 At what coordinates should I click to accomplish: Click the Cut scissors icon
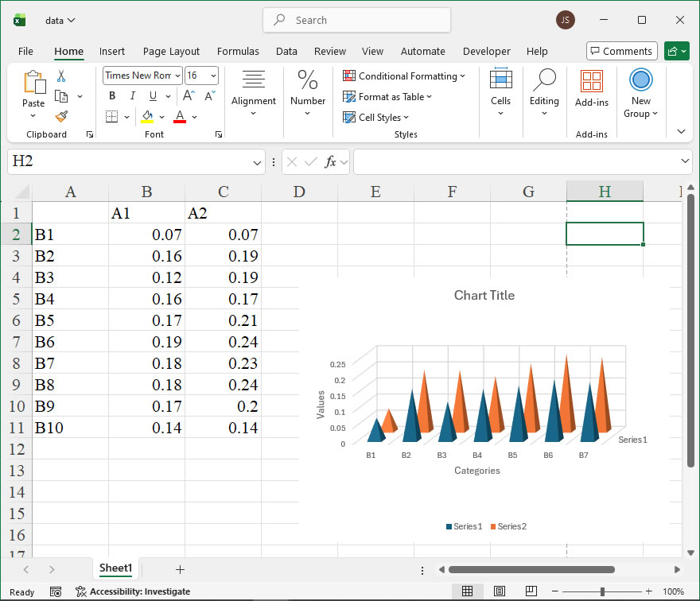(61, 76)
